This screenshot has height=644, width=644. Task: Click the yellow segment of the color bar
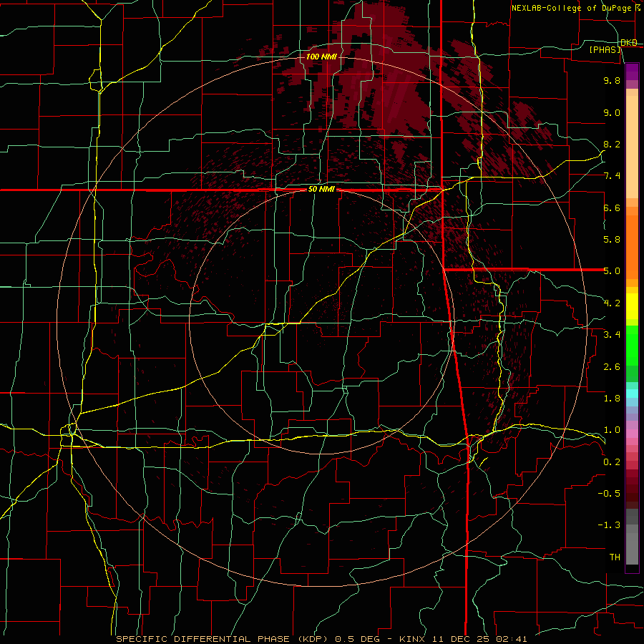(x=632, y=306)
